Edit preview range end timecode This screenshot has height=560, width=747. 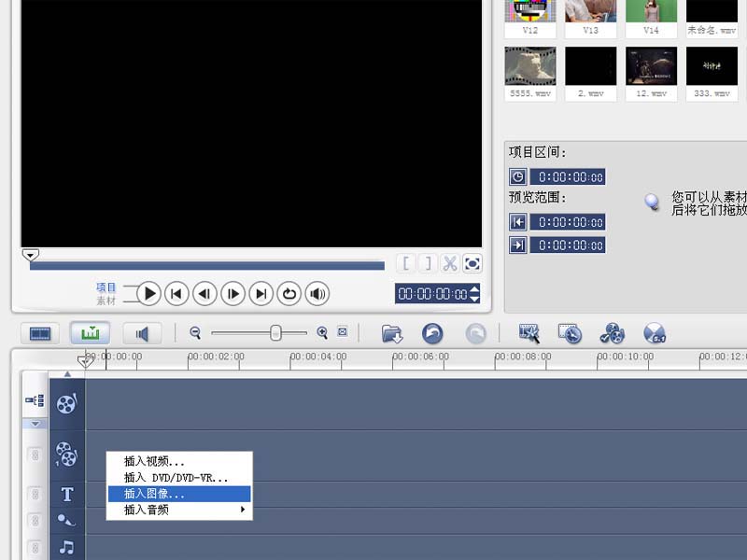tap(568, 245)
